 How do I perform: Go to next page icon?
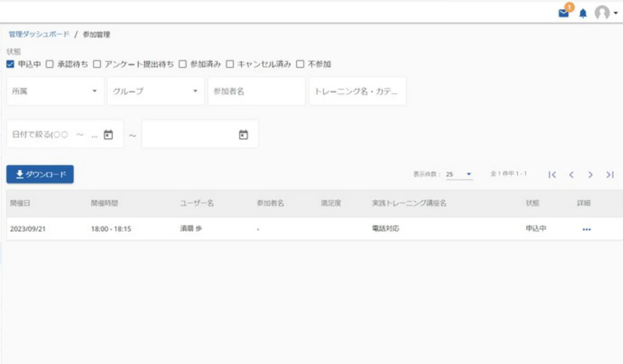[591, 174]
